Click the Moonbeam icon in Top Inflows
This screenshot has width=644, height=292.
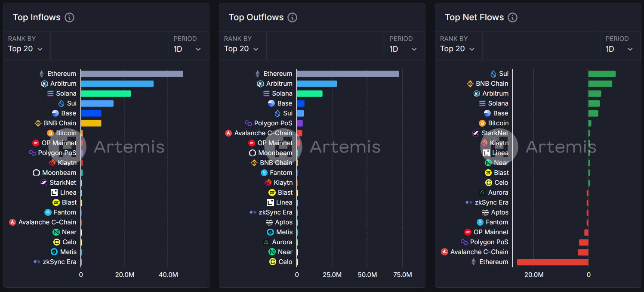click(37, 173)
